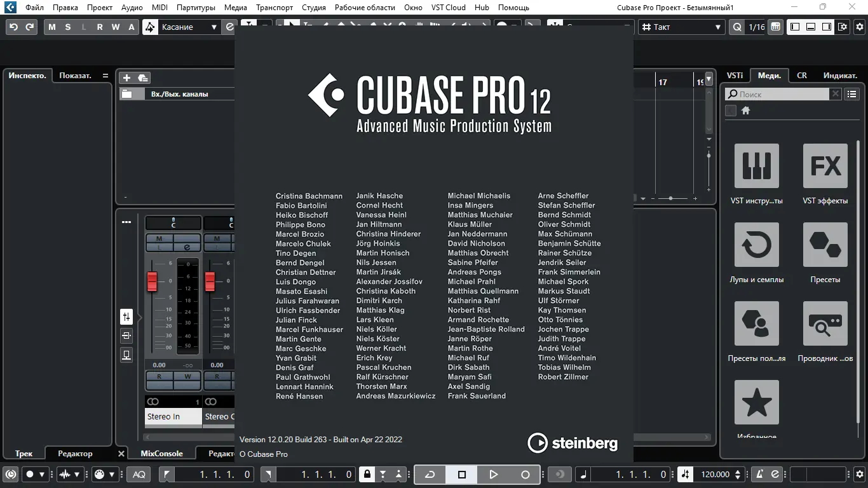Open the Пресеты пользователя media tile

click(x=757, y=323)
